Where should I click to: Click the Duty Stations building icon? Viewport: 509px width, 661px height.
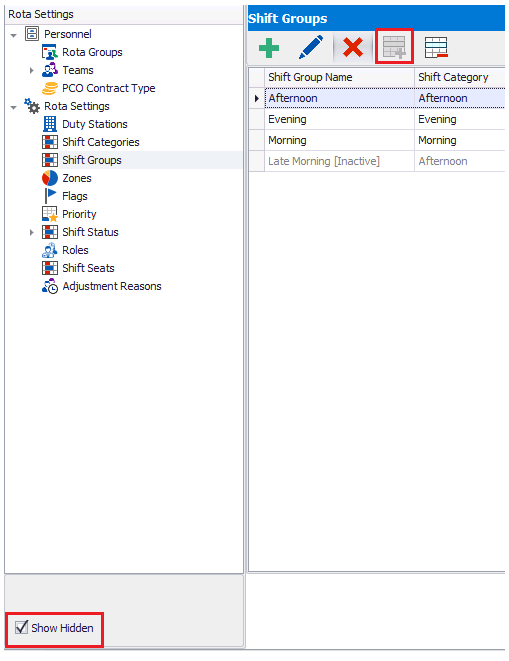coord(50,124)
